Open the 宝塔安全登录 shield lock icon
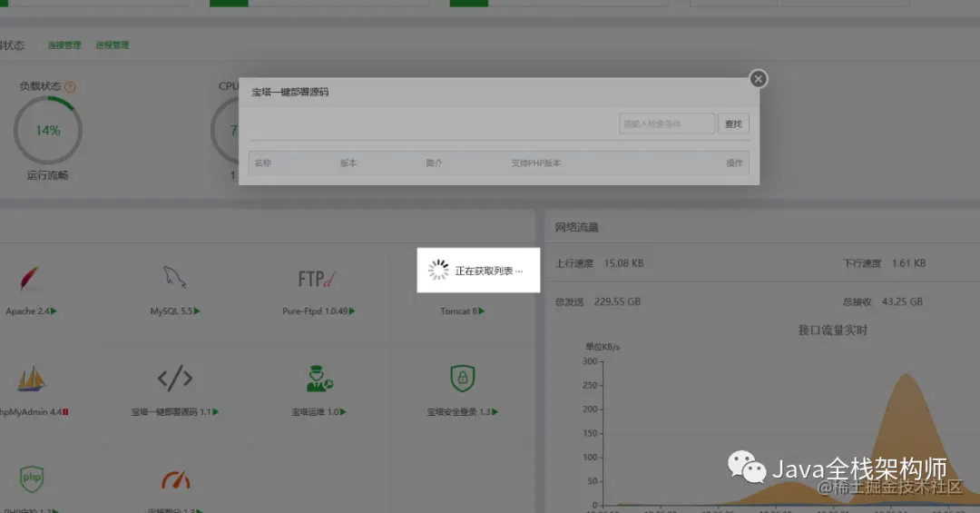Viewport: 980px width, 513px height. [x=463, y=379]
